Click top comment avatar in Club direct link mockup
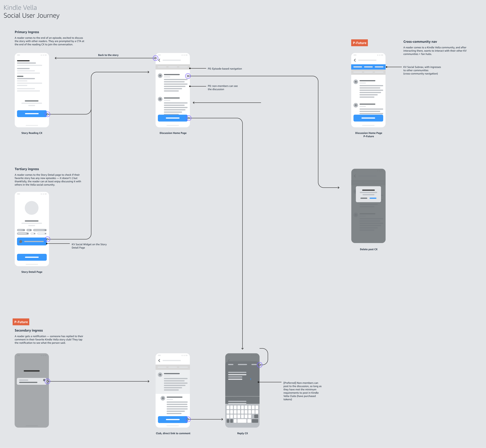The width and height of the screenshot is (486, 448). (x=160, y=375)
